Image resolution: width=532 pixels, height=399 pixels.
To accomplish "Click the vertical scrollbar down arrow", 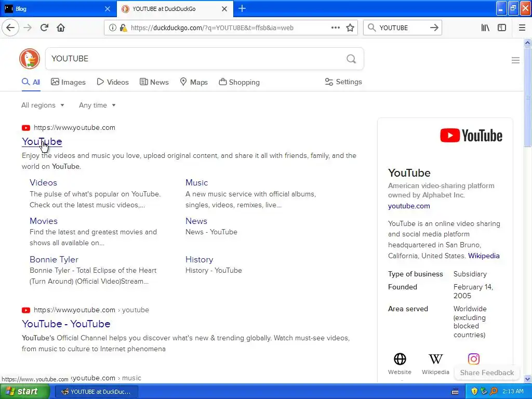I will [528, 379].
